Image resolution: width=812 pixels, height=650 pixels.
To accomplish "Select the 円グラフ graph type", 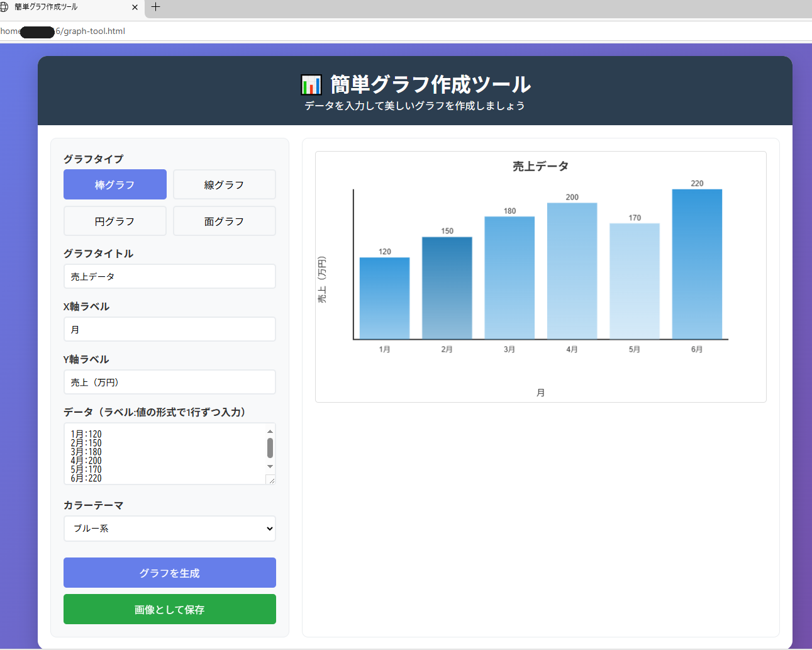I will [x=114, y=221].
